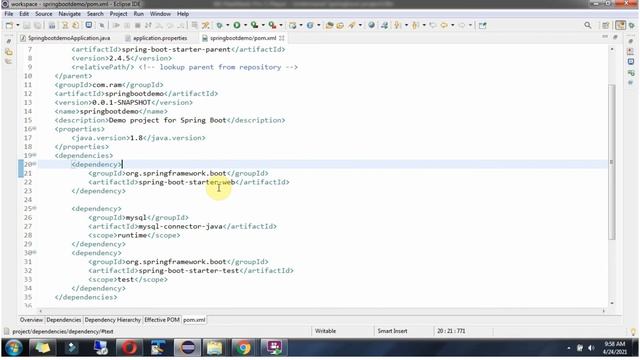Open the Windows Start button

[x=13, y=348]
